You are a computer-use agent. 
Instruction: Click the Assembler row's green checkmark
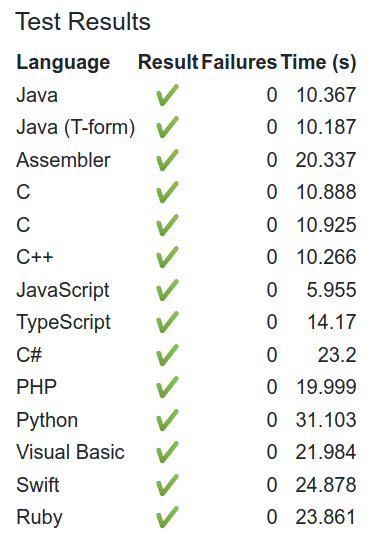(167, 160)
